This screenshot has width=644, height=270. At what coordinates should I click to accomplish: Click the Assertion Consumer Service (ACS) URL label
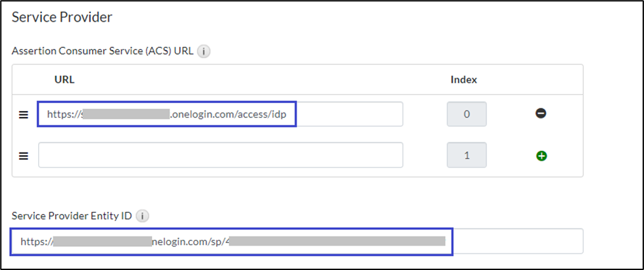pyautogui.click(x=103, y=51)
